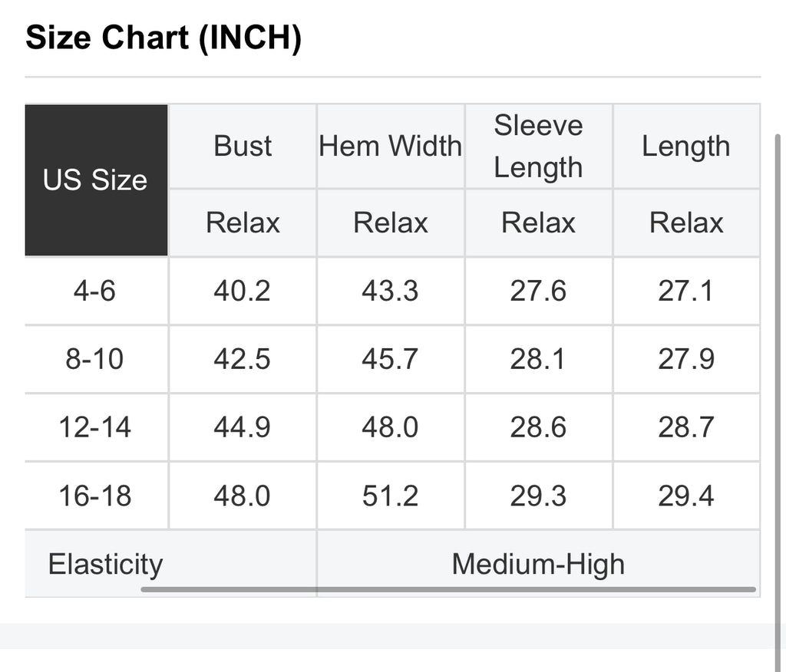
Task: Click the 40.2 bust measurement cell
Action: 243,291
